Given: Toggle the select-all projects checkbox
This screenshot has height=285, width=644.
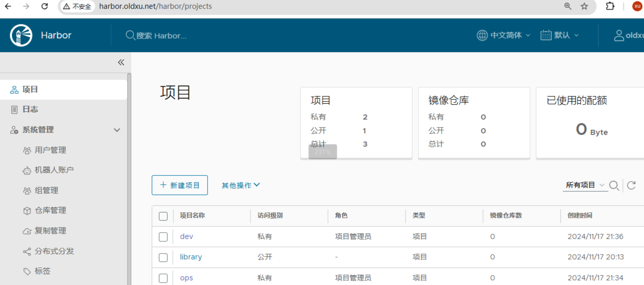Looking at the screenshot, I should [163, 216].
